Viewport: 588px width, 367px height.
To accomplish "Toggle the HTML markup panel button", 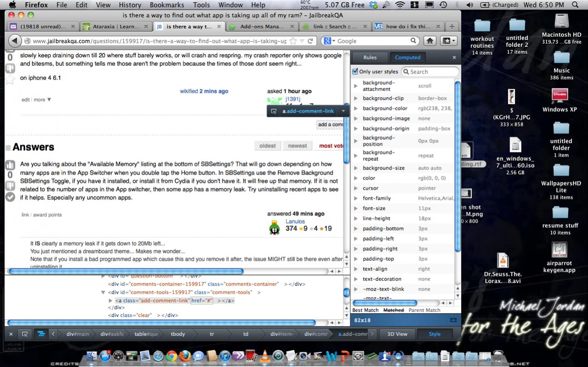I will point(40,334).
